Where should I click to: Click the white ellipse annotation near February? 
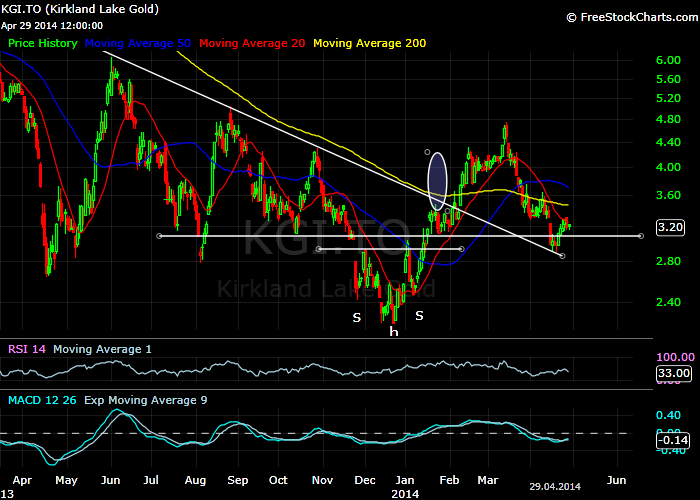tap(438, 181)
